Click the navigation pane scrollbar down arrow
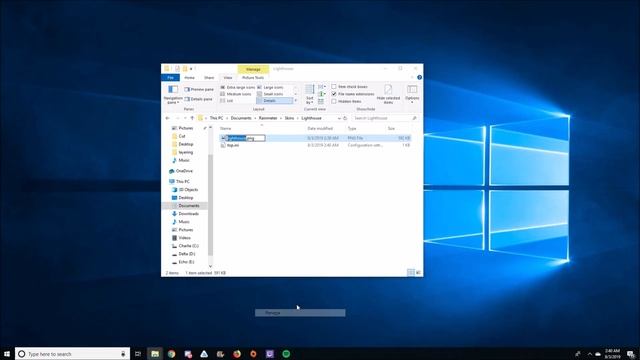 tap(211, 266)
